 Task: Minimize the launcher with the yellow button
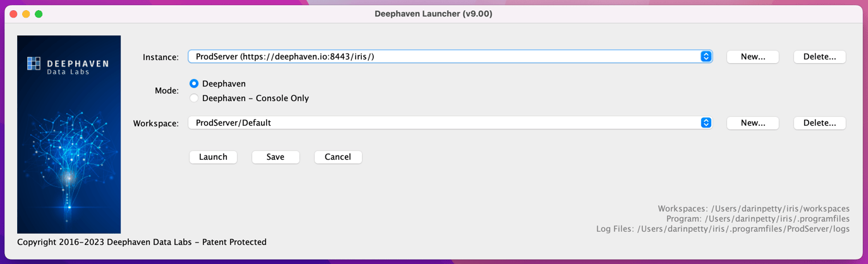click(26, 14)
